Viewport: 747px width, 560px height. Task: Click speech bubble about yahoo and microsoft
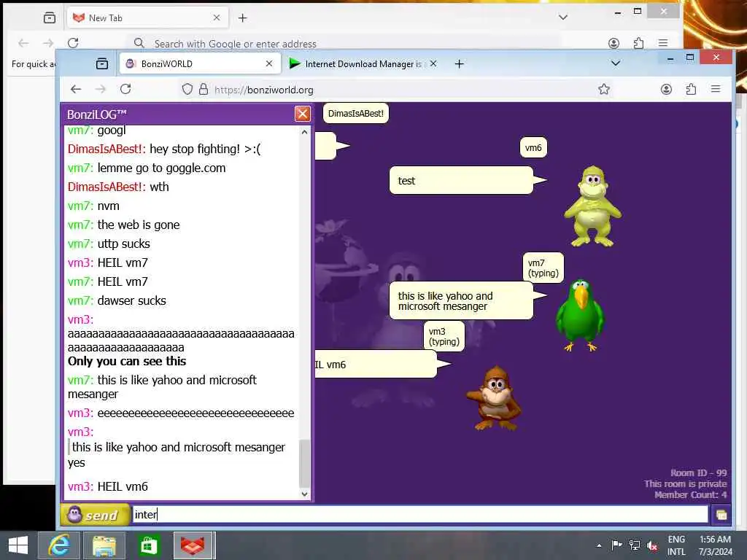[x=461, y=301]
